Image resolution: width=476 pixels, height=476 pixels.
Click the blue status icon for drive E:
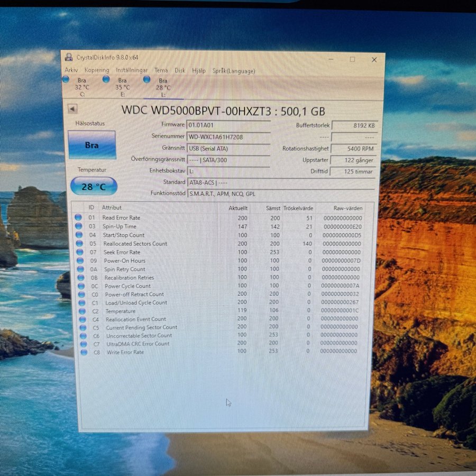[106, 79]
